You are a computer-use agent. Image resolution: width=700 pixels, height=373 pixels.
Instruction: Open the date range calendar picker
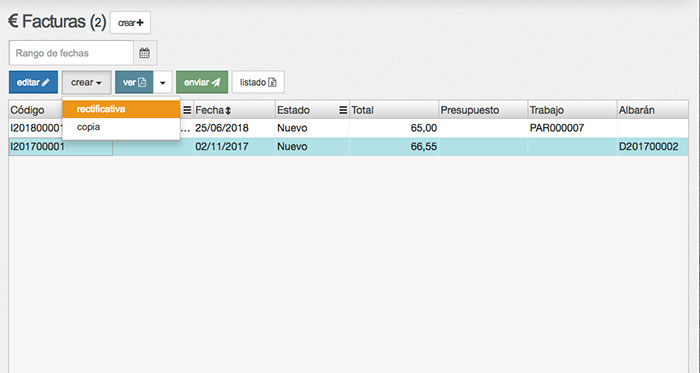point(145,53)
